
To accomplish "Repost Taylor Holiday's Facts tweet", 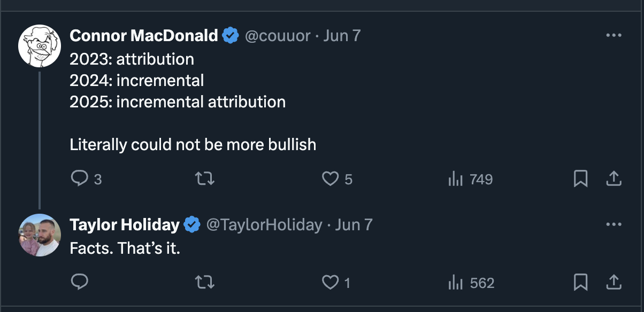I will (205, 282).
